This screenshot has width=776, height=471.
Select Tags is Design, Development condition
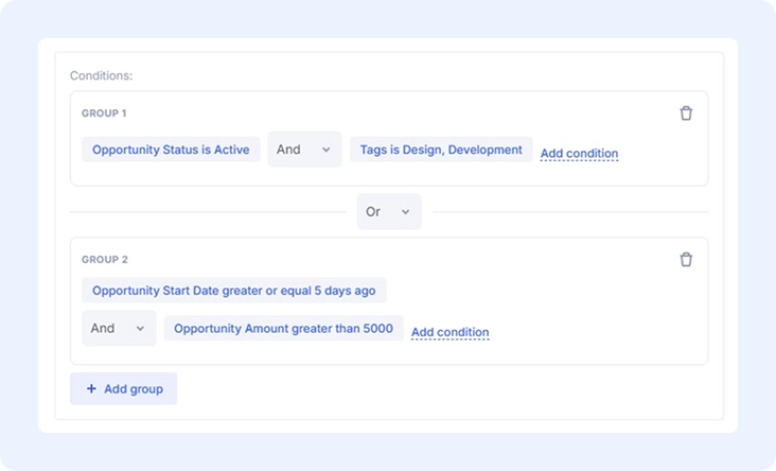tap(441, 149)
